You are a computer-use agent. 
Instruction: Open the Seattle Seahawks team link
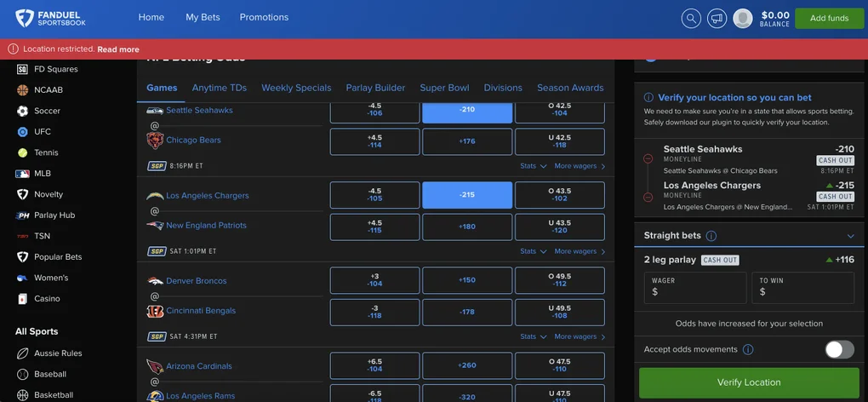tap(199, 110)
